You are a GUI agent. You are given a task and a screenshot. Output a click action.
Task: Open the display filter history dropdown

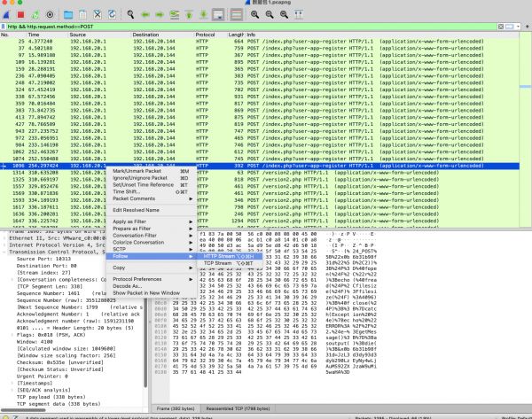tap(518, 27)
